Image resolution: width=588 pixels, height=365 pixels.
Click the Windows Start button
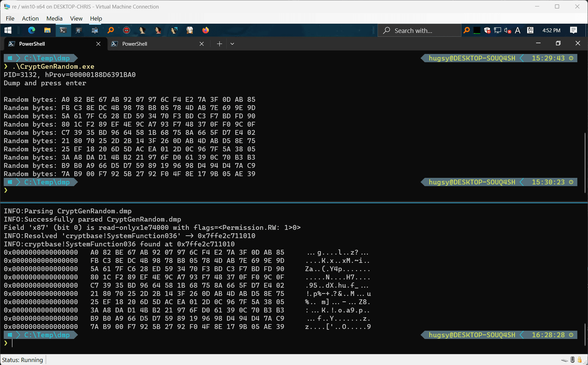pyautogui.click(x=8, y=30)
